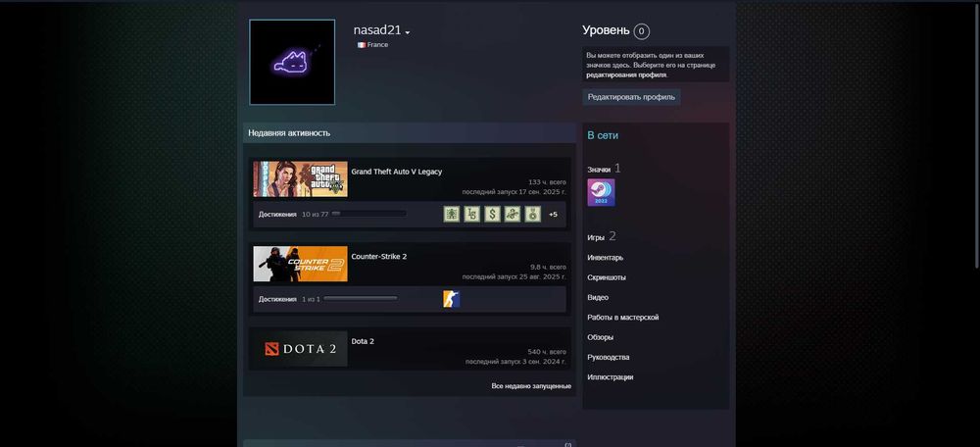Select the Counter-Strike 2 achievement icon

[x=451, y=299]
